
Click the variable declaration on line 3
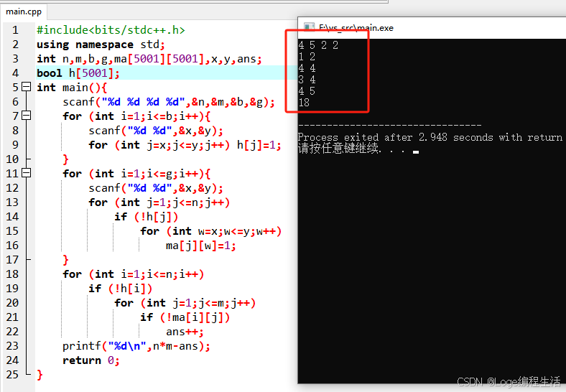click(149, 58)
